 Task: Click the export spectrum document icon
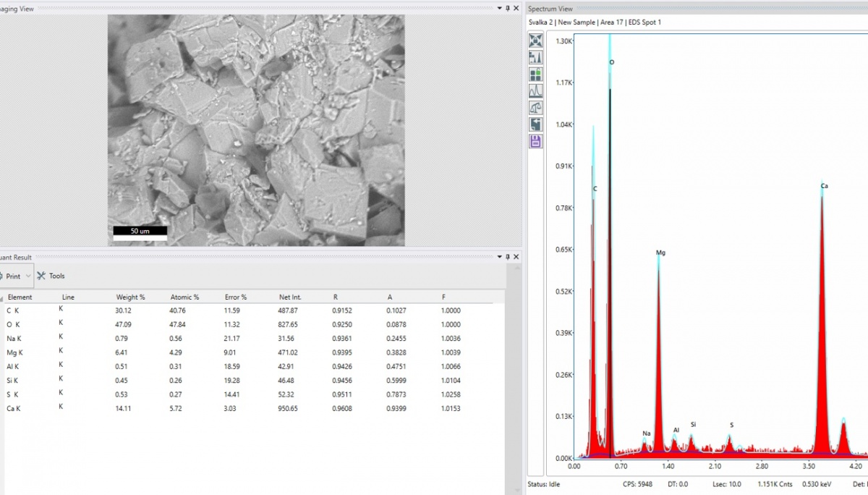coord(536,124)
